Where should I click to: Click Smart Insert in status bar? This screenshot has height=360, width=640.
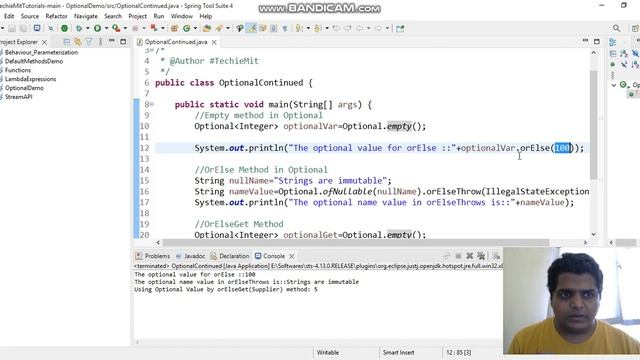398,352
